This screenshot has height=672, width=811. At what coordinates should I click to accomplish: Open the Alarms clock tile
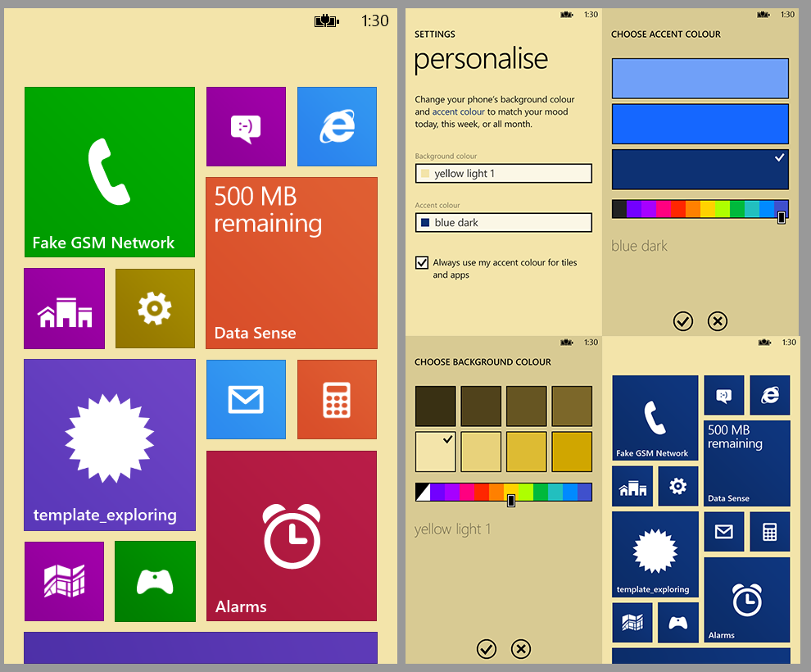[292, 536]
